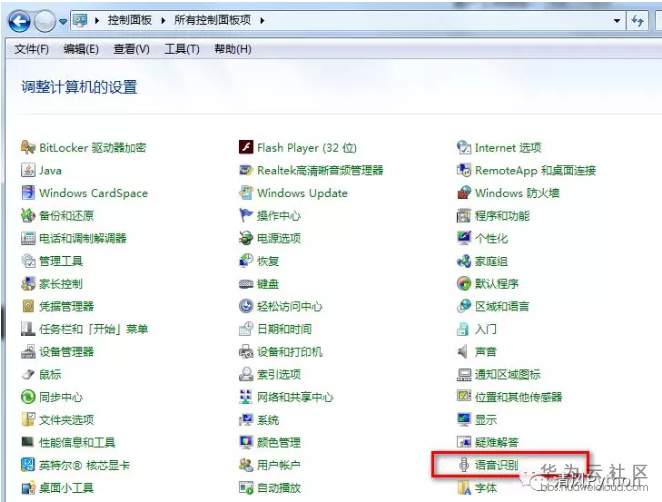Open the 查看(V) menu

(131, 49)
